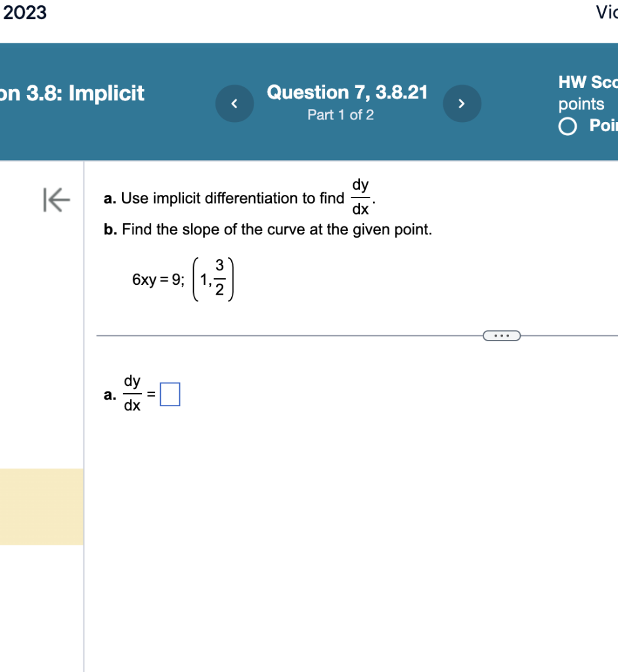Click the dy/dx answer entry box

point(171,393)
